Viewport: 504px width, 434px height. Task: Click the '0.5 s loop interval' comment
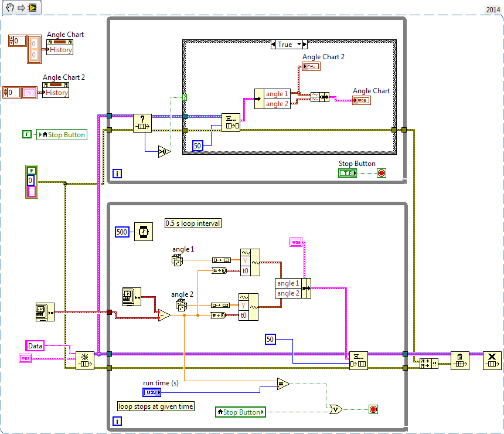[193, 223]
